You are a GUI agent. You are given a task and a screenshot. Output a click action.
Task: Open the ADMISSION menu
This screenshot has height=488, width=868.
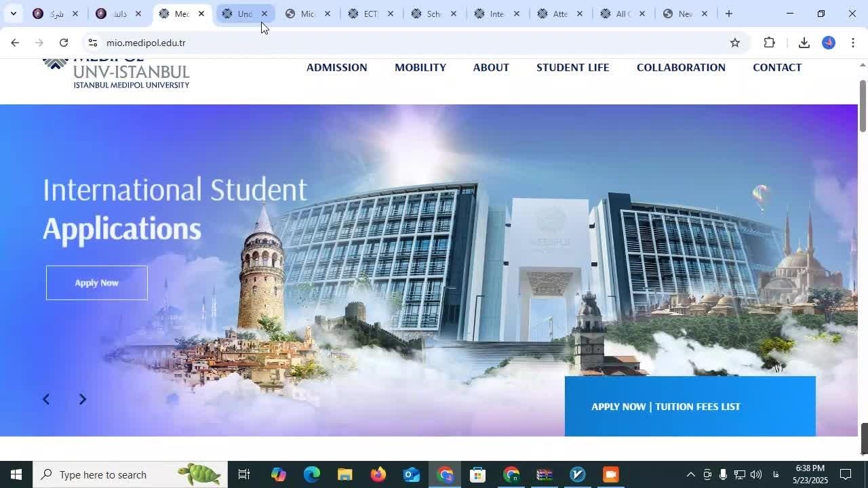(336, 68)
